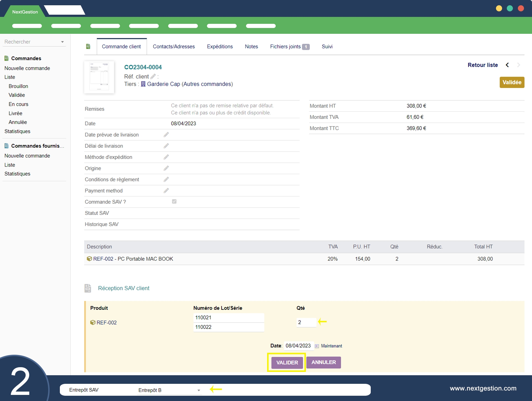
Task: Click pencil icon beside Réf. client
Action: tap(153, 76)
